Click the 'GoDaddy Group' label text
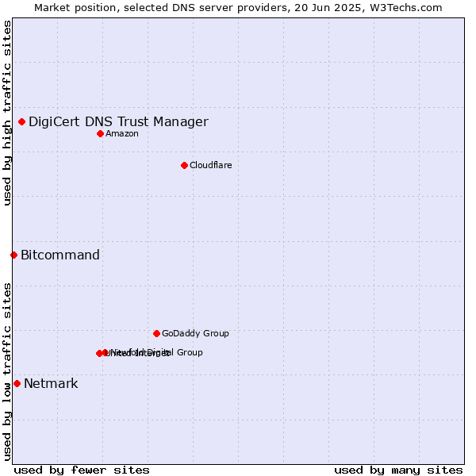Image resolution: width=476 pixels, height=476 pixels. click(195, 334)
